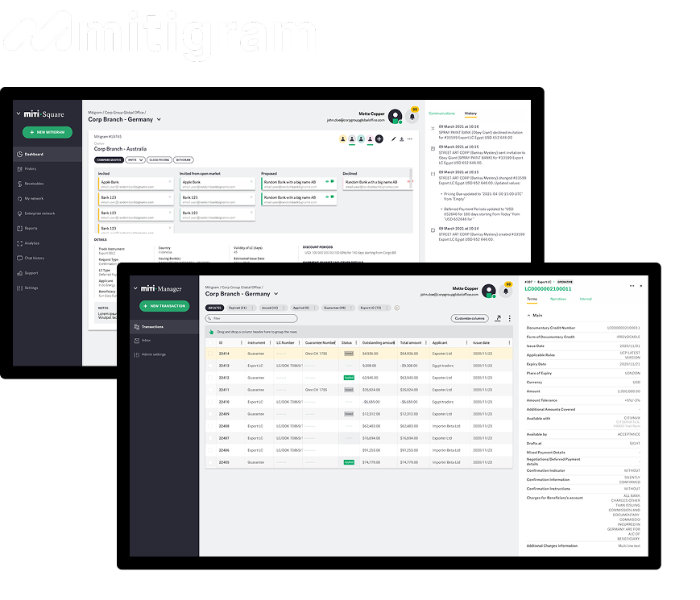Click the notification bell in the miti Square window
700x600 pixels.
[412, 117]
